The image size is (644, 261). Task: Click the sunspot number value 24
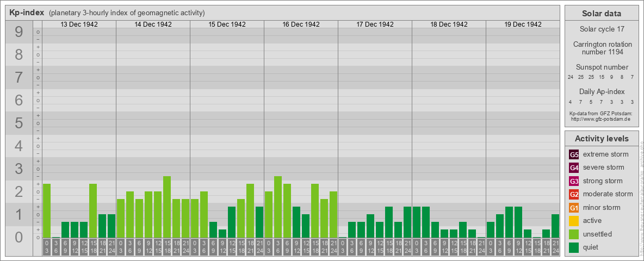571,77
